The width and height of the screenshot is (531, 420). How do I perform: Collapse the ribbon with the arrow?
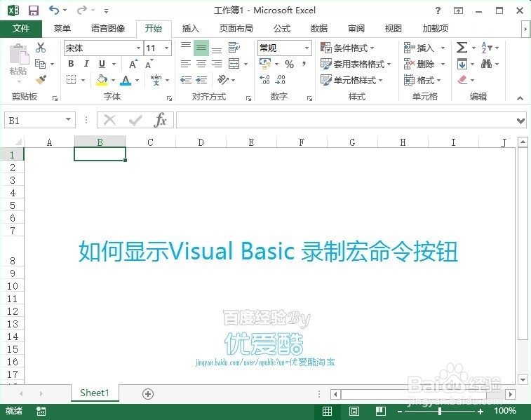coord(520,98)
